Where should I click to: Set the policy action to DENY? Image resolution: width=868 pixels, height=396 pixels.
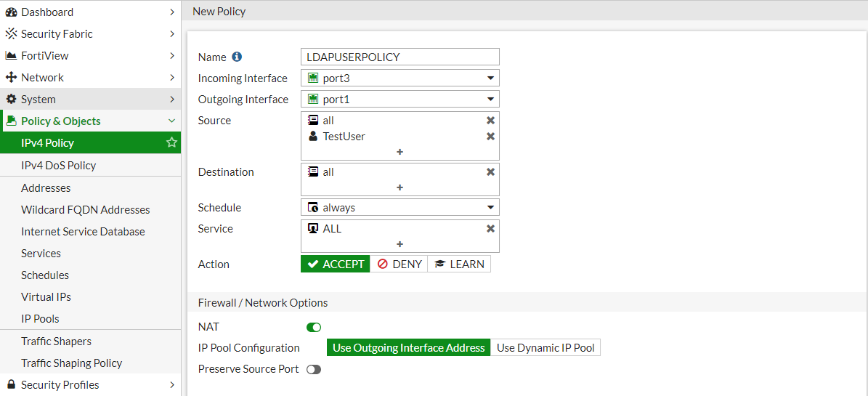(x=399, y=264)
